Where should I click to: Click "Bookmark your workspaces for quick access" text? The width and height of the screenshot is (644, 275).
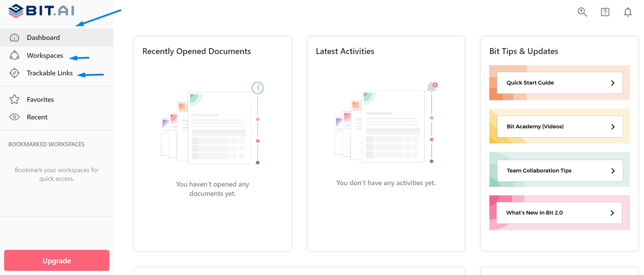[x=57, y=174]
